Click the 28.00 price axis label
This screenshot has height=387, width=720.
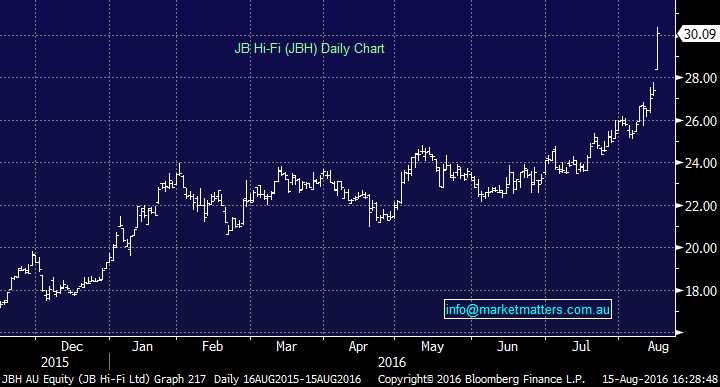point(701,78)
